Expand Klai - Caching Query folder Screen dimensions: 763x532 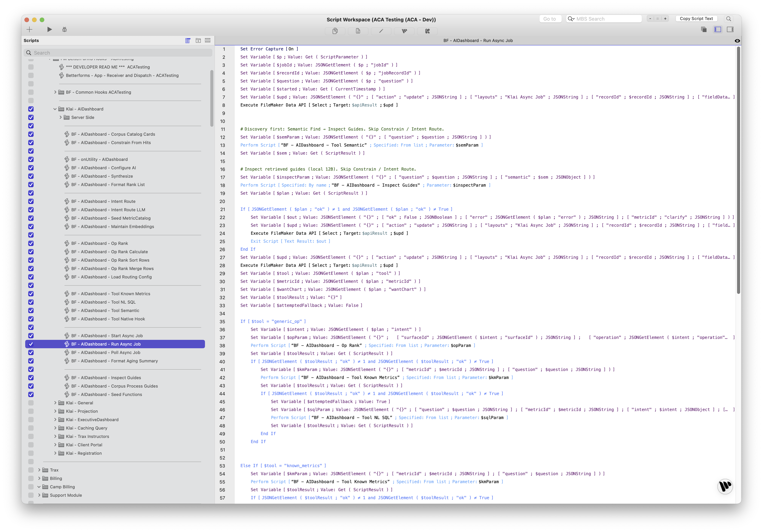[55, 428]
